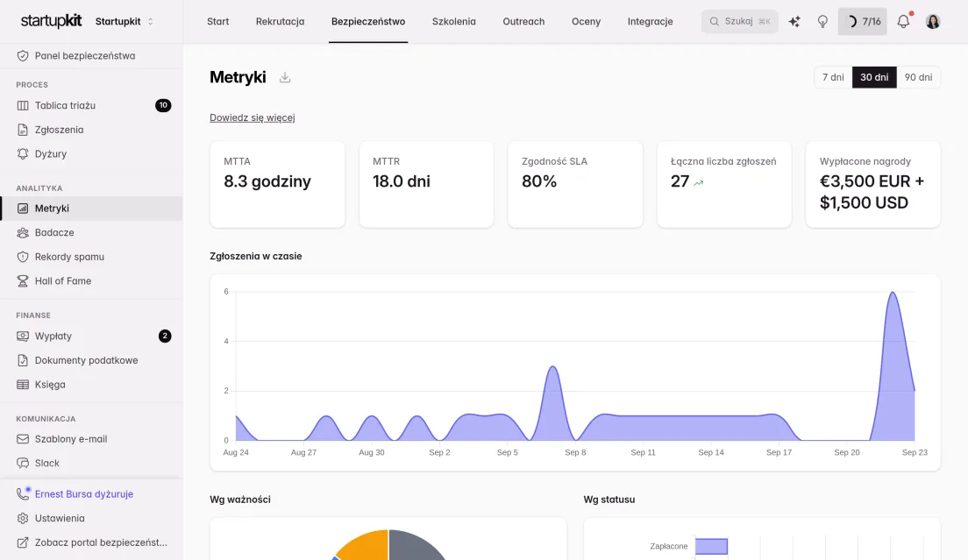Image resolution: width=968 pixels, height=560 pixels.
Task: Open the user avatar menu
Action: (x=933, y=22)
